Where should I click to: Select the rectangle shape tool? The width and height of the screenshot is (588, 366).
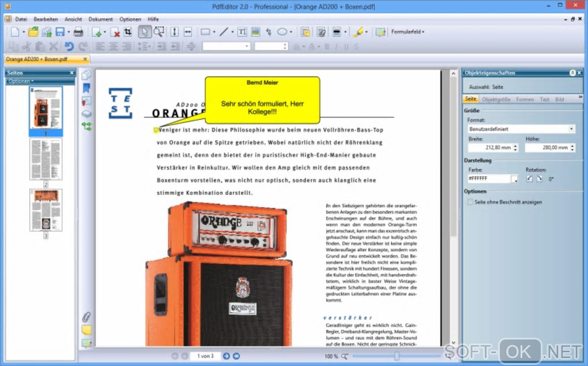tap(205, 32)
